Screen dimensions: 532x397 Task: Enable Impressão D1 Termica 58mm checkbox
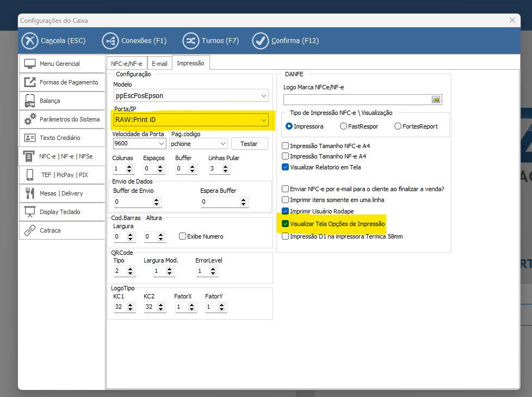[x=286, y=236]
